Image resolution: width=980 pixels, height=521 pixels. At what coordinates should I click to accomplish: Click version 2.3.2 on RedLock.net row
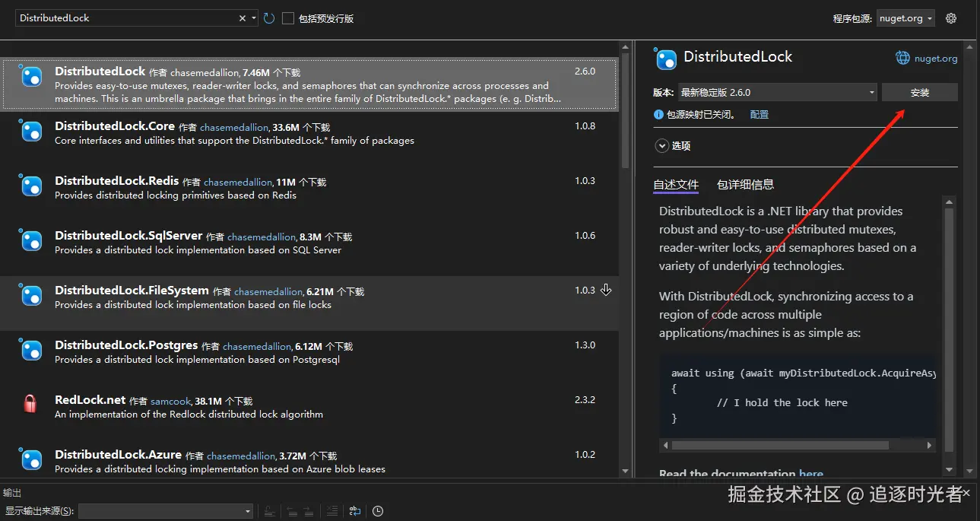coord(585,400)
